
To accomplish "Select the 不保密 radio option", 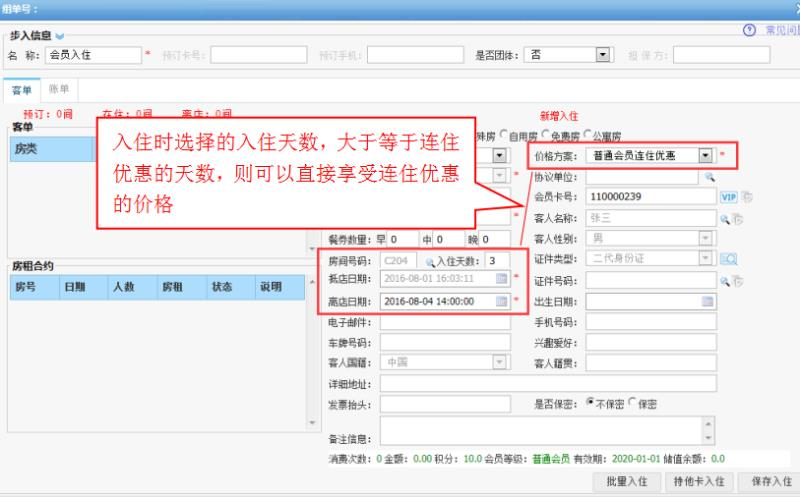I will click(x=590, y=402).
